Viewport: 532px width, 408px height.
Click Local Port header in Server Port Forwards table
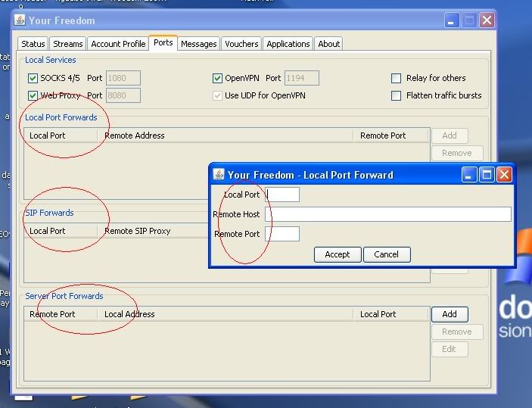[391, 314]
